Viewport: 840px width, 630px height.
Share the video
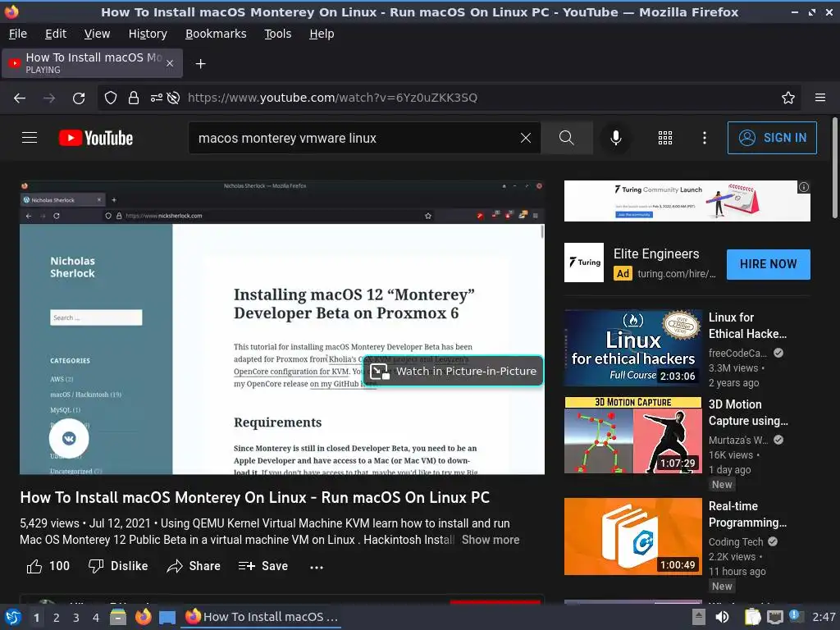click(x=194, y=566)
